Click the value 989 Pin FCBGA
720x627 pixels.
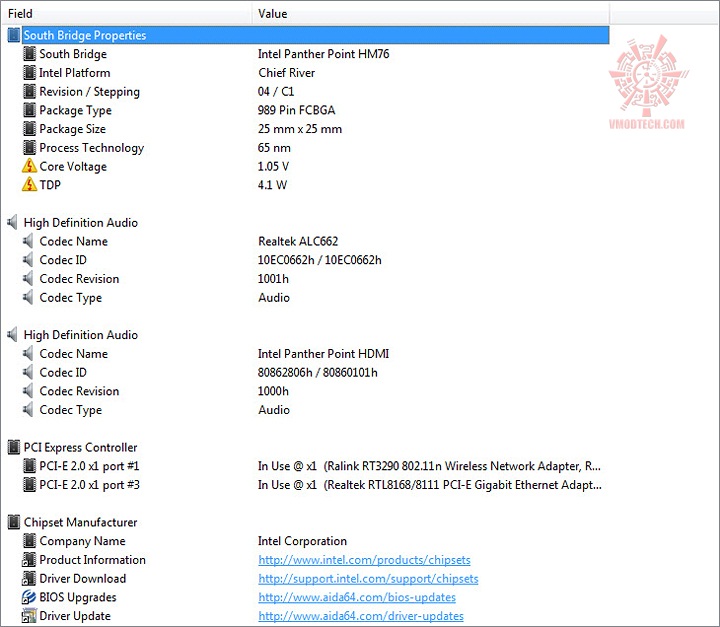(x=296, y=110)
